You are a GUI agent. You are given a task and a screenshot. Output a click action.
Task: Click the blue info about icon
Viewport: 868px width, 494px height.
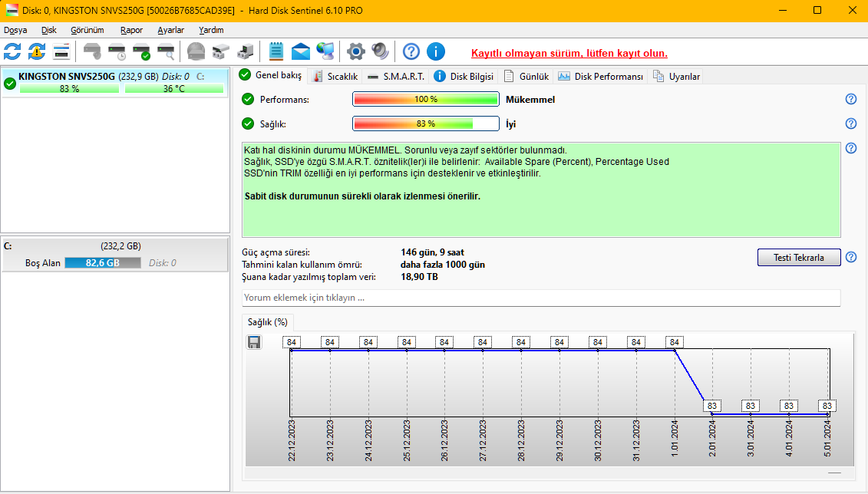coord(436,51)
